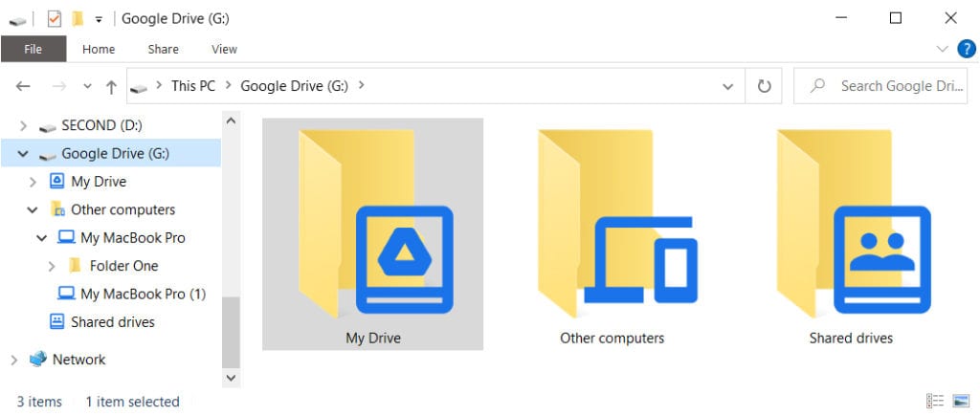Refresh the folder view

coord(764,86)
